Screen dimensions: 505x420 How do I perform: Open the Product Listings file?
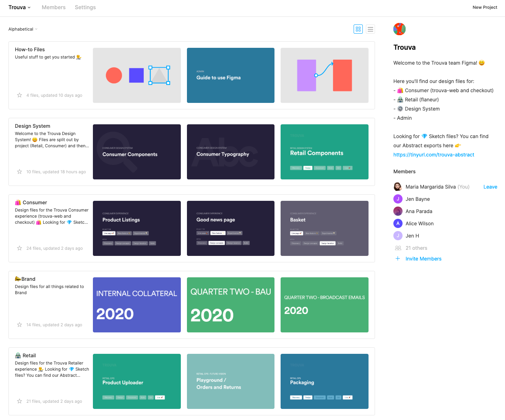tap(137, 228)
